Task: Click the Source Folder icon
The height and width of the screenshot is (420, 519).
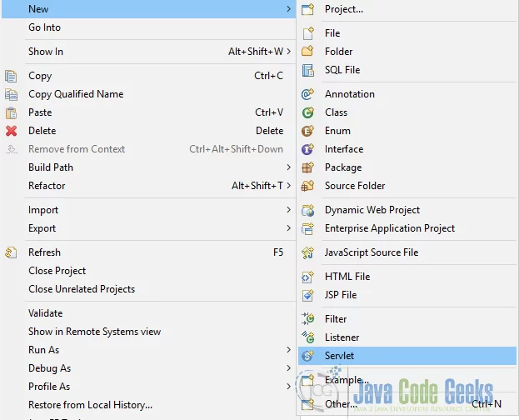Action: tap(307, 186)
